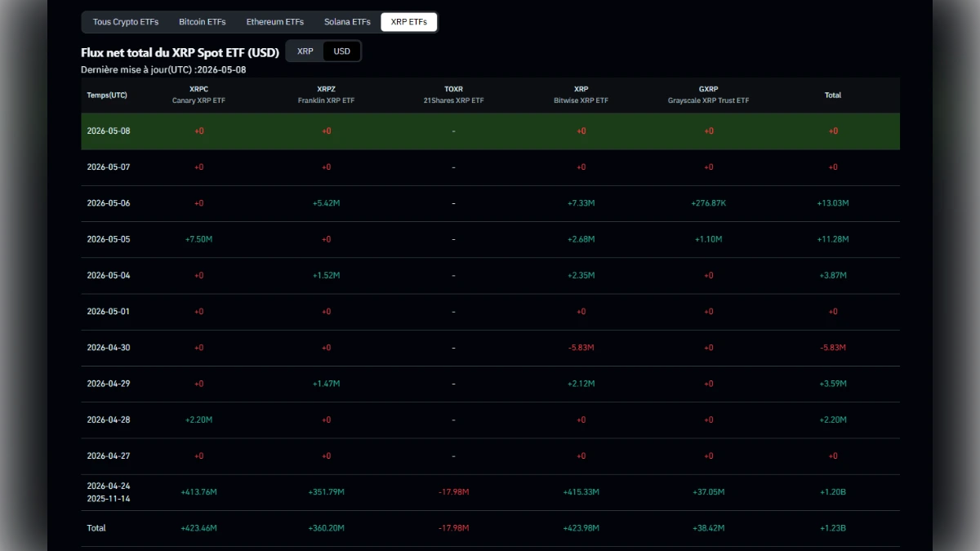Click the +1.20B cumulative total
Image resolution: width=980 pixels, height=551 pixels.
[833, 492]
